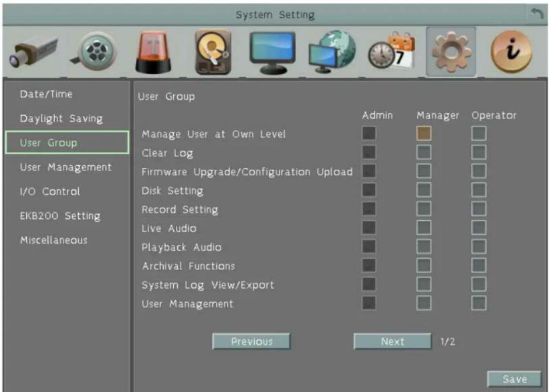Click the back arrow in title bar
The image size is (549, 392).
pos(537,14)
